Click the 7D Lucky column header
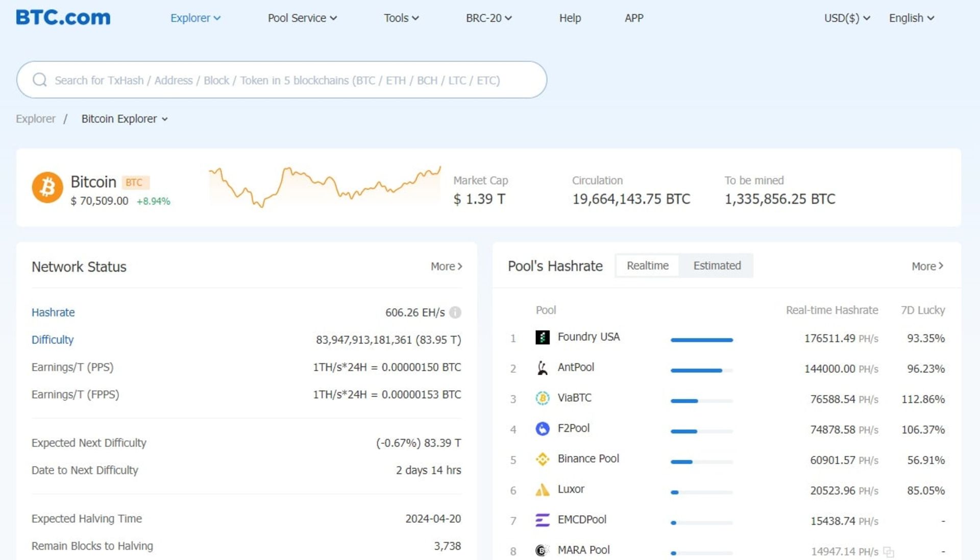Screen dimensions: 980x560 point(923,310)
